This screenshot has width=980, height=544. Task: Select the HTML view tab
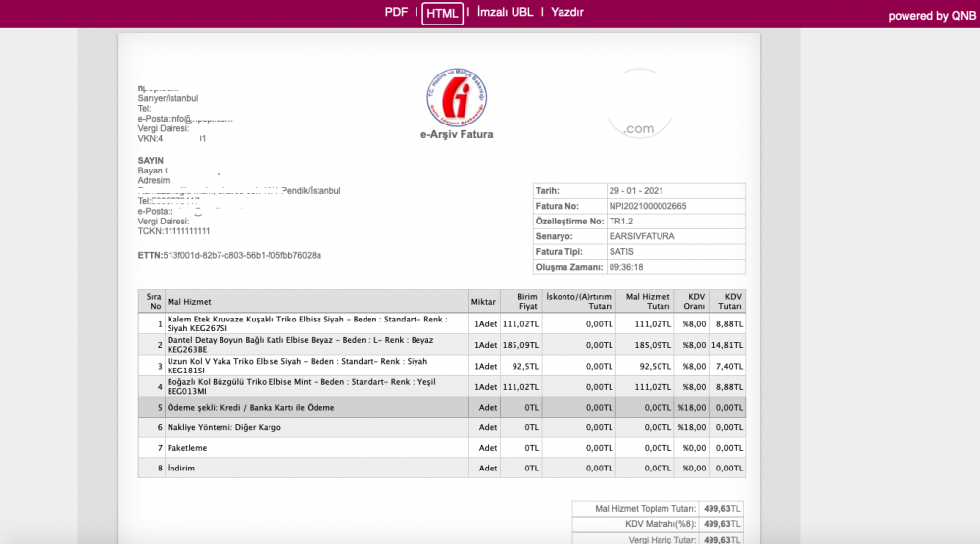click(442, 13)
